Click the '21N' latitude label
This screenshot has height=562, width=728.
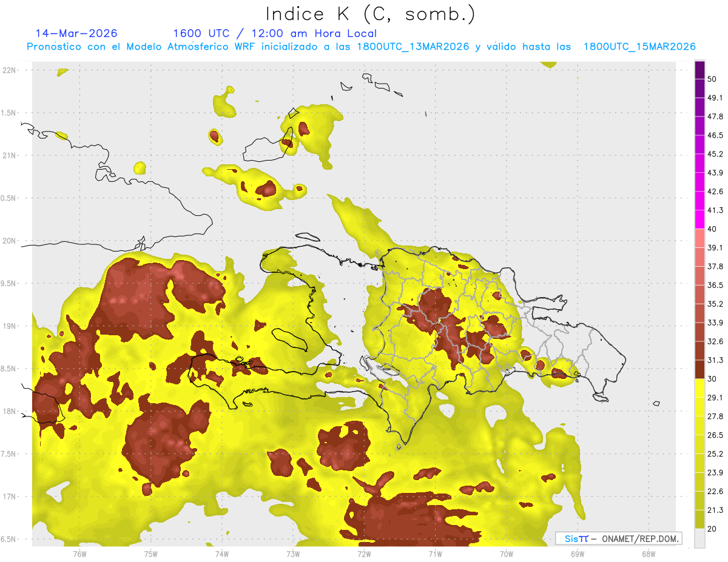[x=10, y=155]
